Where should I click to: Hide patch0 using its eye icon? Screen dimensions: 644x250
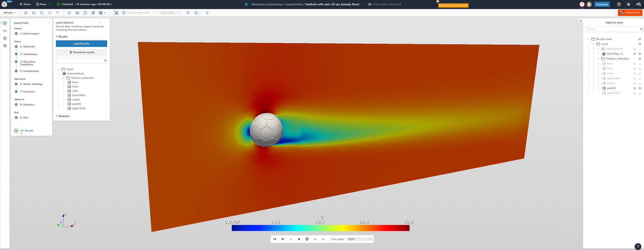pos(640,88)
